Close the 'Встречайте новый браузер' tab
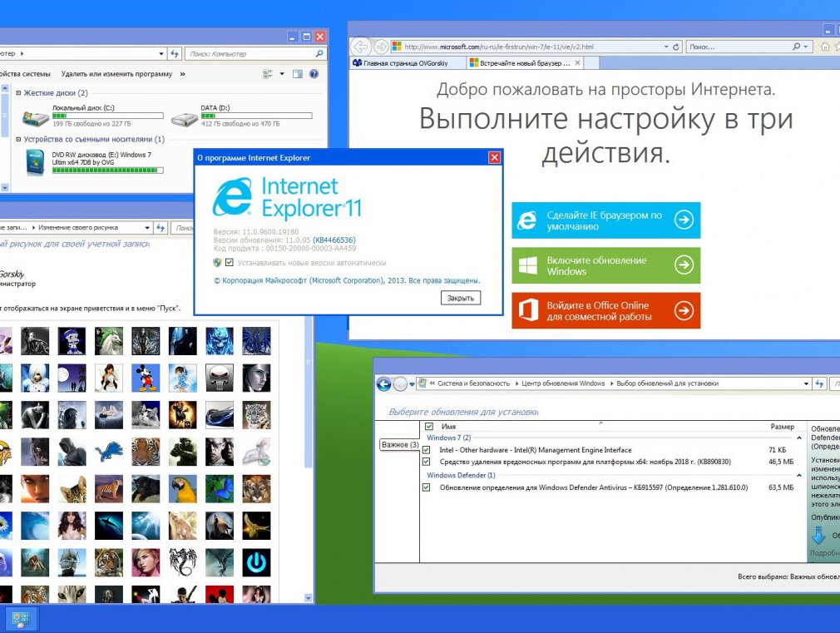The height and width of the screenshot is (633, 840). (577, 62)
